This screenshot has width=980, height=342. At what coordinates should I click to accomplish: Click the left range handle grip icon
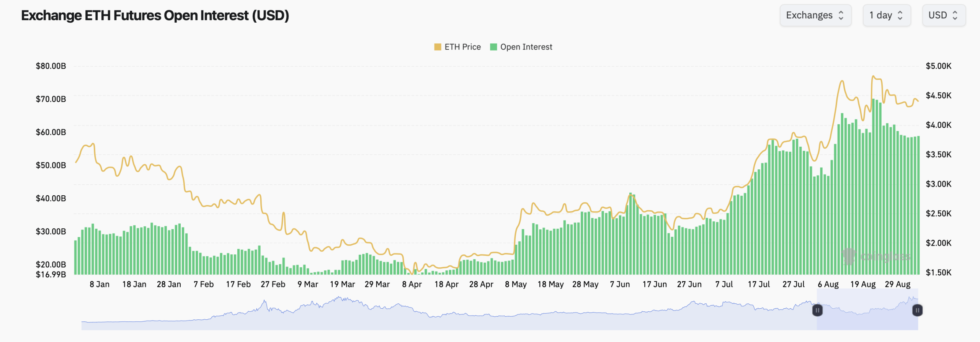click(817, 310)
